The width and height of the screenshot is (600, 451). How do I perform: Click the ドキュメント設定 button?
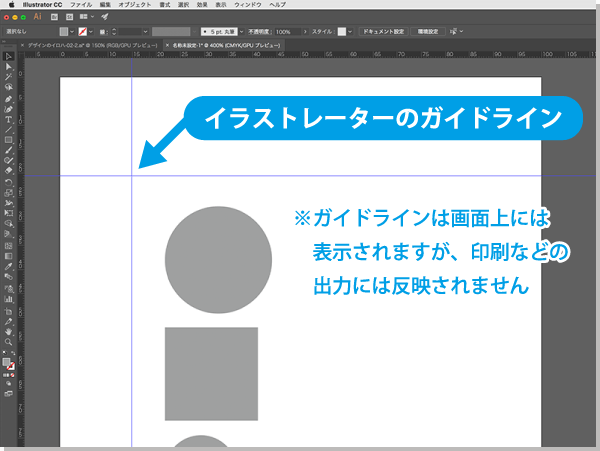point(383,32)
